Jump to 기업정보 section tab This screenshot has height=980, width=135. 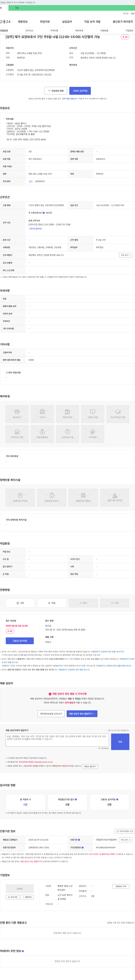click(129, 30)
